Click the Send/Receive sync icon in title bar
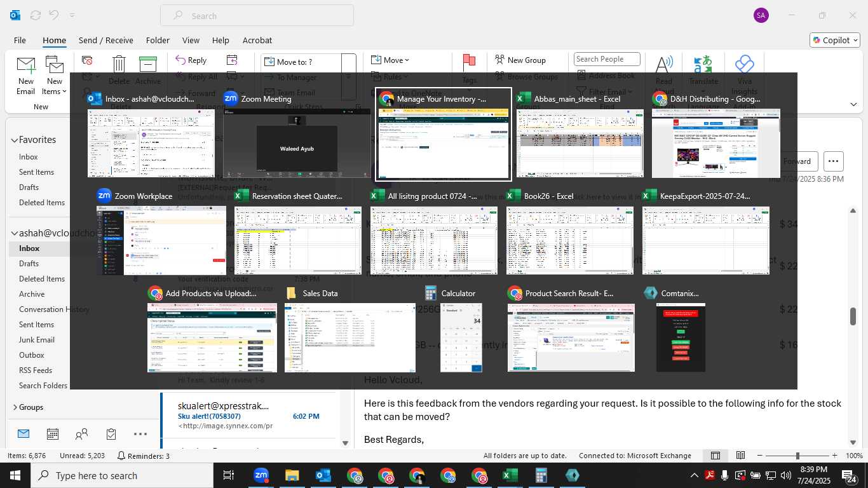 (x=35, y=15)
